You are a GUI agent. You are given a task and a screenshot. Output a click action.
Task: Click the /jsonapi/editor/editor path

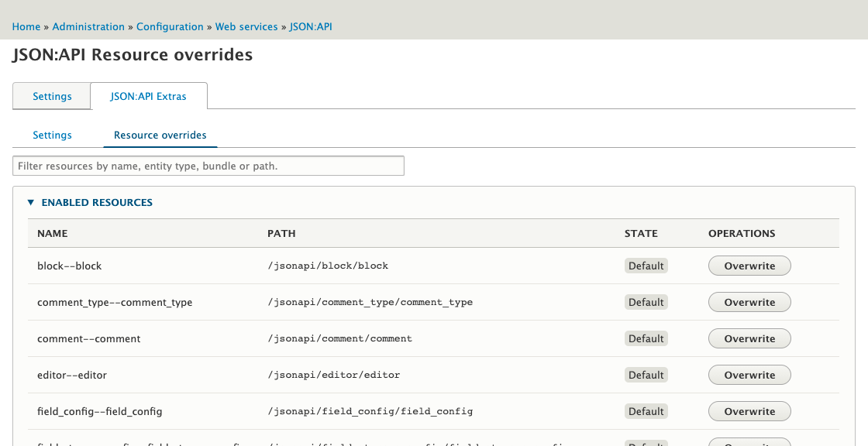(334, 376)
